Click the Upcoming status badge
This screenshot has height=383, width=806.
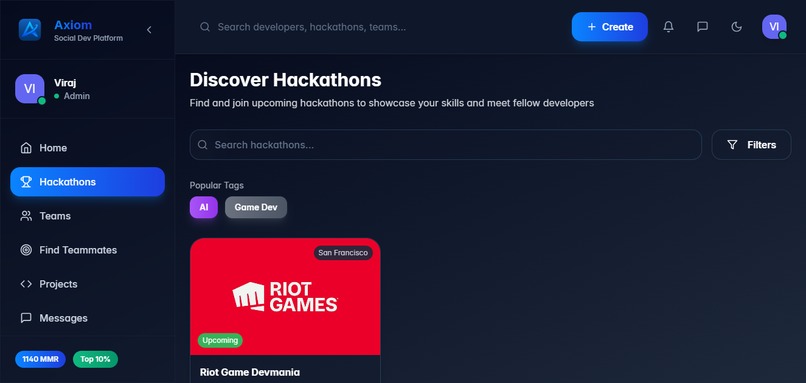[x=220, y=340]
